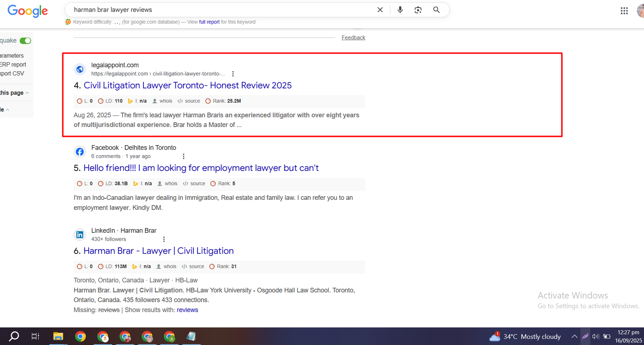
Task: Open 'Harman Brar - Lawyer | Civil Litigation' link
Action: click(158, 251)
